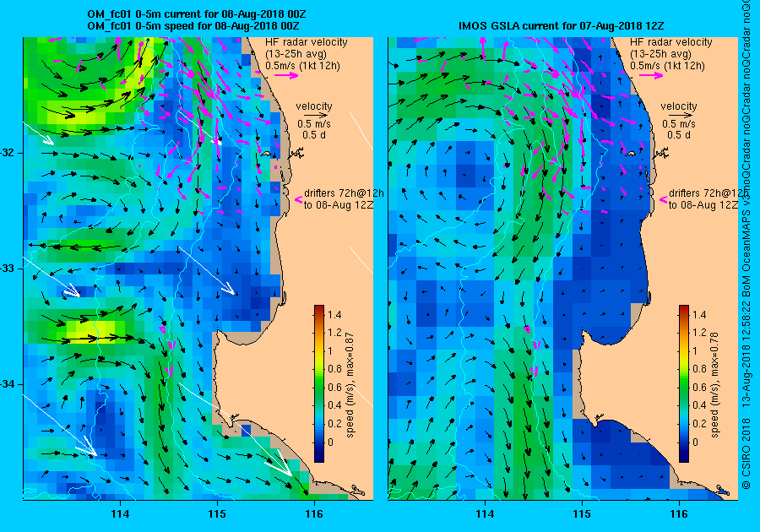Click the '114' longitude label under right map
The width and height of the screenshot is (760, 532).
click(x=484, y=514)
